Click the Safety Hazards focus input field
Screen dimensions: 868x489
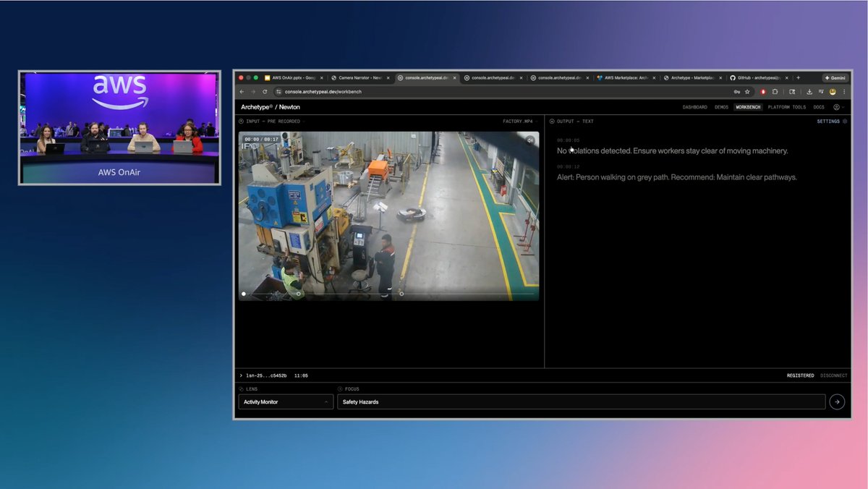click(582, 401)
